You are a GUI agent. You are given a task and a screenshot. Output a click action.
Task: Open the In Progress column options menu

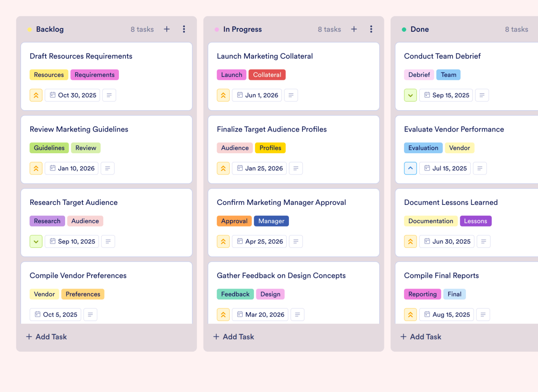[x=371, y=29]
